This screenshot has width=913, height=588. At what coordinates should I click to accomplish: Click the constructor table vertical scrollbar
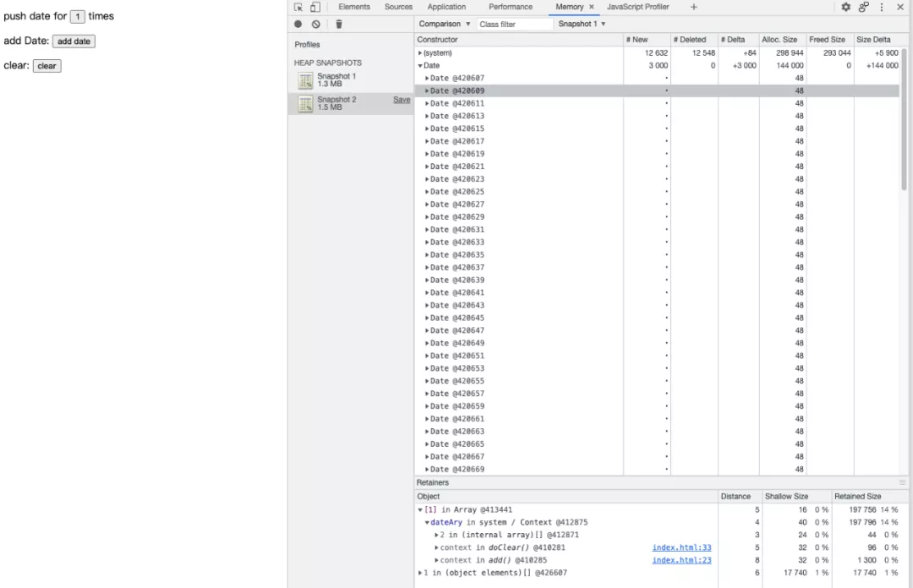point(904,119)
